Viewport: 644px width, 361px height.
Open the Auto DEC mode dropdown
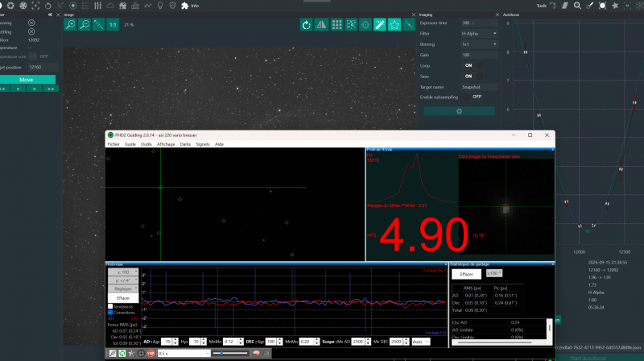click(420, 342)
